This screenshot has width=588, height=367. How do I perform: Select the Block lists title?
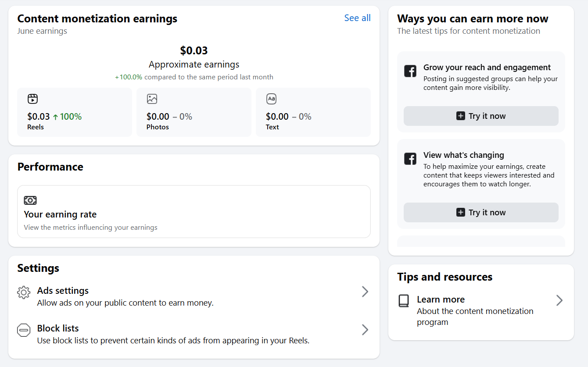click(x=58, y=328)
